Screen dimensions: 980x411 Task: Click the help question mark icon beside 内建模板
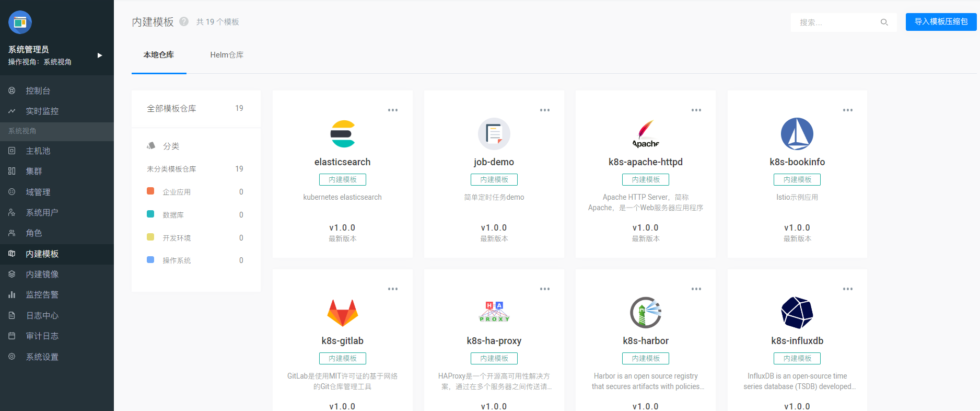(x=184, y=21)
